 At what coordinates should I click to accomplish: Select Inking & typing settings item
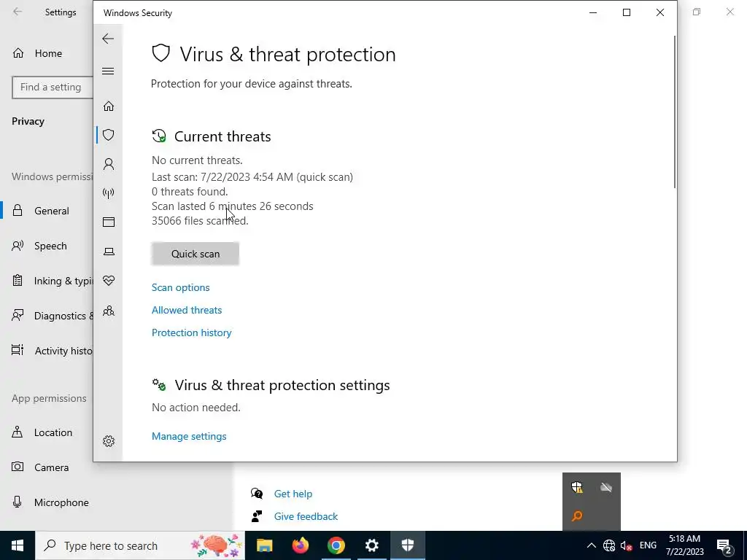(47, 281)
